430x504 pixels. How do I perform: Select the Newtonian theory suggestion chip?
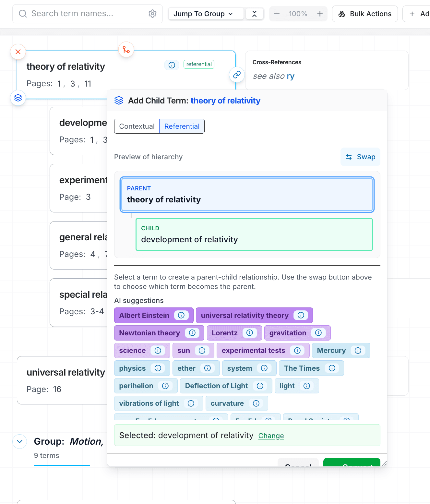(150, 333)
